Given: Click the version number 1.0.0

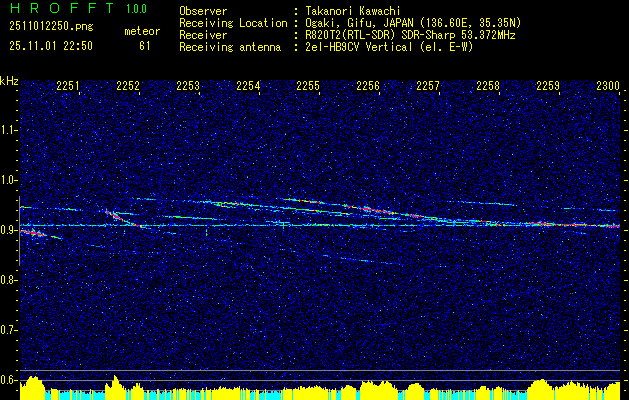Looking at the screenshot, I should (x=136, y=9).
